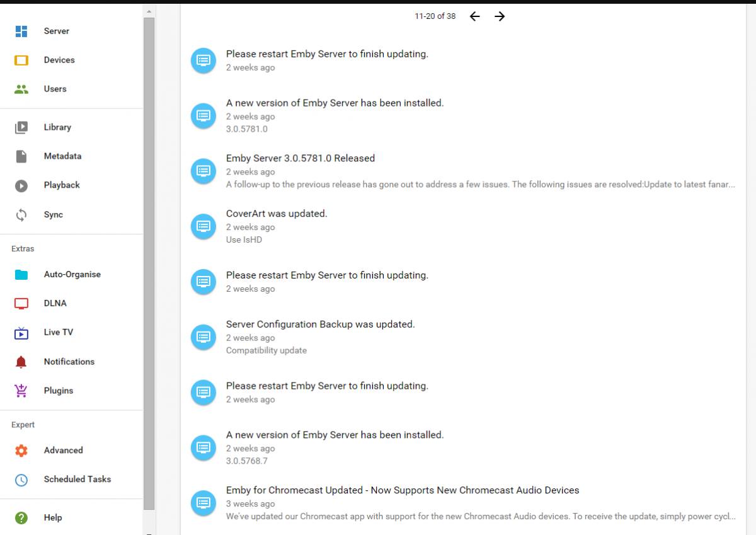
Task: Click the '11-20 of 38' page indicator
Action: click(435, 16)
